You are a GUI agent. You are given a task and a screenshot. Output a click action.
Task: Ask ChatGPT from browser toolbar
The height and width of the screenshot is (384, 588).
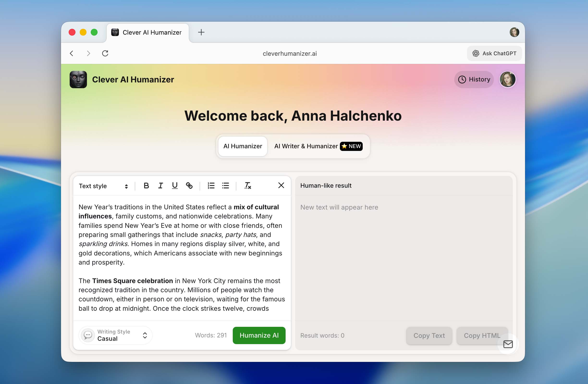coord(494,53)
